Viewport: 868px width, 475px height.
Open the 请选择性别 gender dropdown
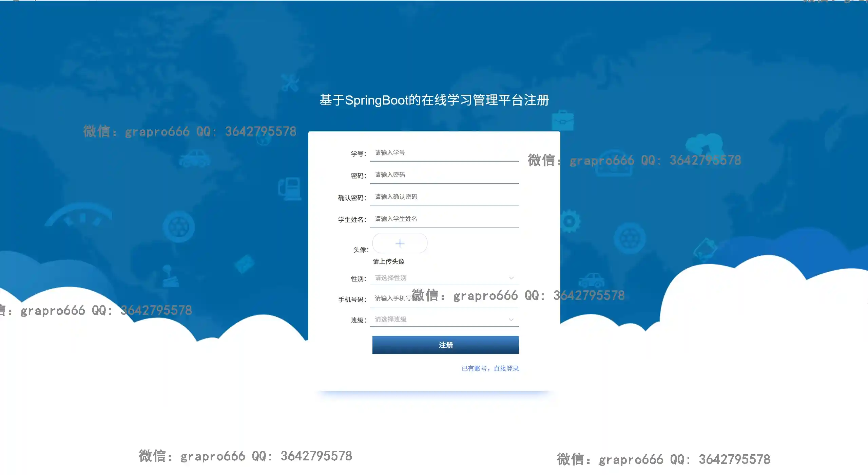coord(444,278)
